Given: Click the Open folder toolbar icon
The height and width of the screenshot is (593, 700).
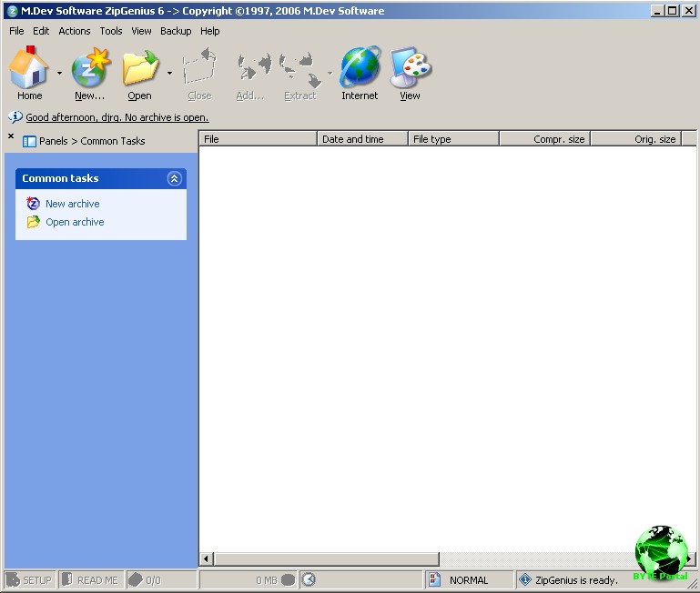Looking at the screenshot, I should 140,68.
